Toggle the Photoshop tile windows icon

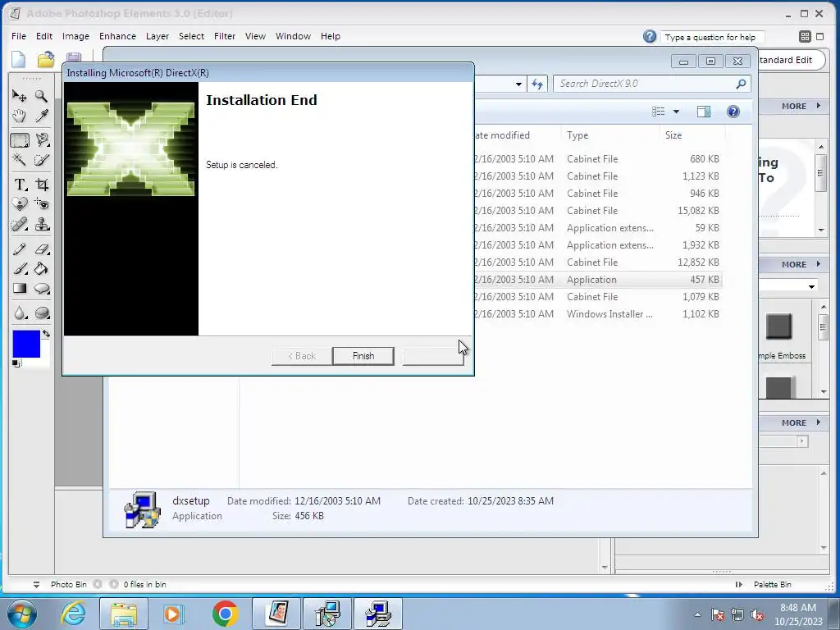pos(805,36)
